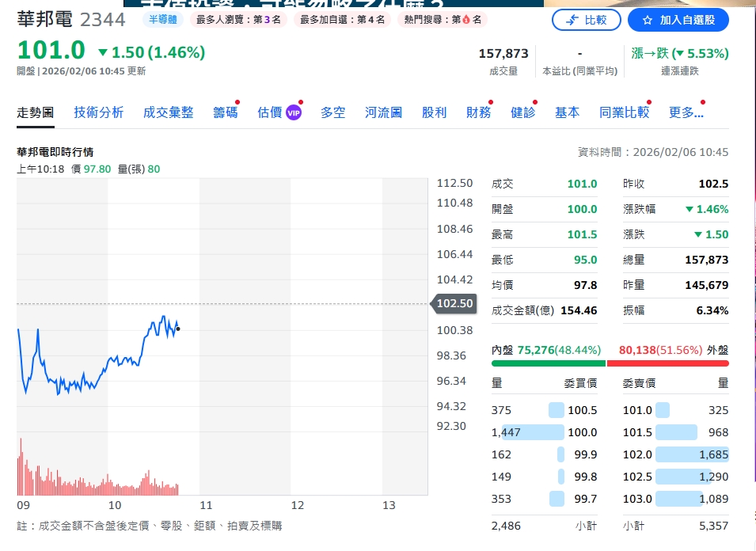Go to the 河流圖 tab
The width and height of the screenshot is (756, 551).
pos(383,112)
